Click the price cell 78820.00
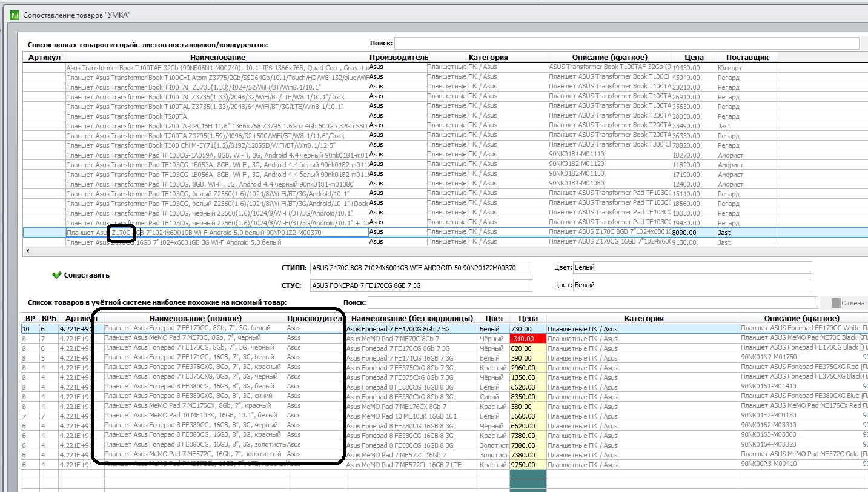The height and width of the screenshot is (492, 868). [x=694, y=145]
